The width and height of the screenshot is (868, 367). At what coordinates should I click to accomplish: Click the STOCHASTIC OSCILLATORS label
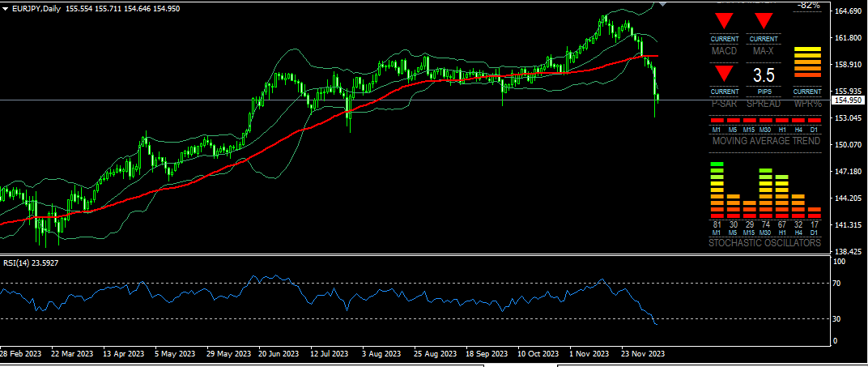coord(765,243)
